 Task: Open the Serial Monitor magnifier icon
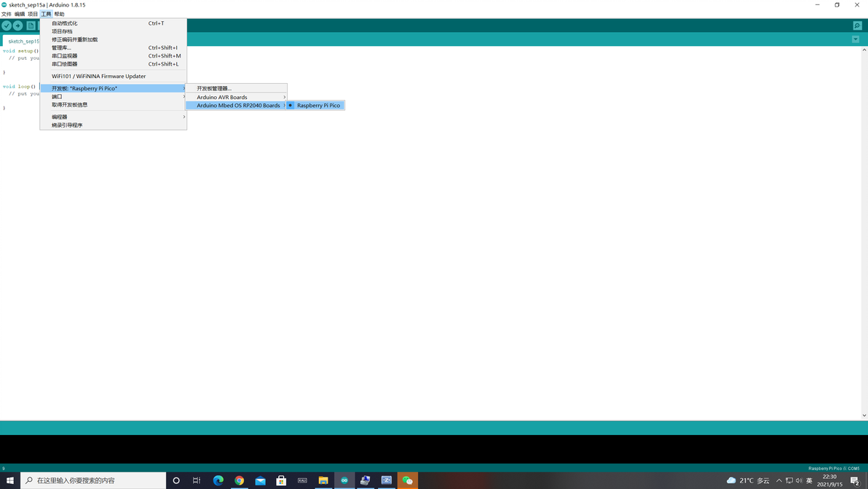click(857, 26)
